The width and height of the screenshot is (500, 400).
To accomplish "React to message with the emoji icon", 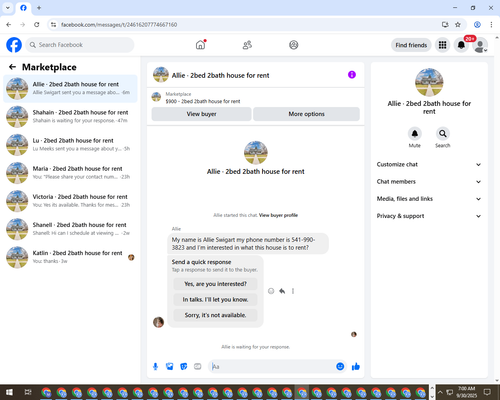I will point(271,291).
